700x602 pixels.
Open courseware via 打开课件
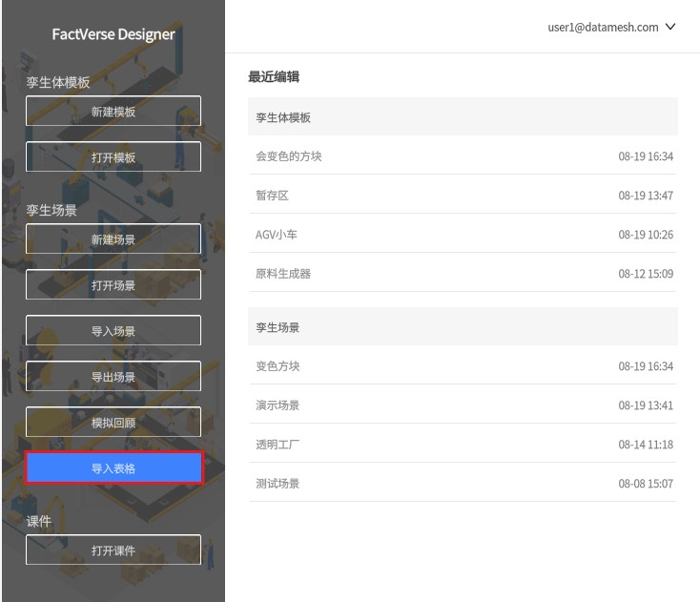[113, 550]
